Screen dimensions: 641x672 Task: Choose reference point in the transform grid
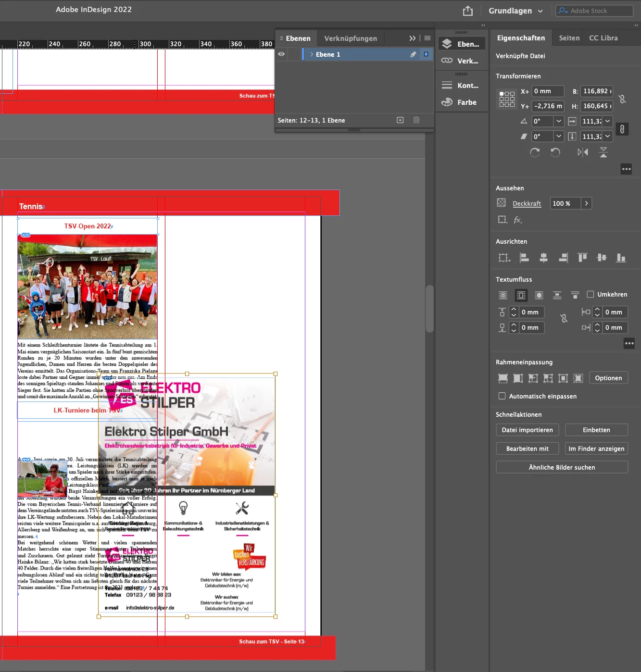click(507, 99)
